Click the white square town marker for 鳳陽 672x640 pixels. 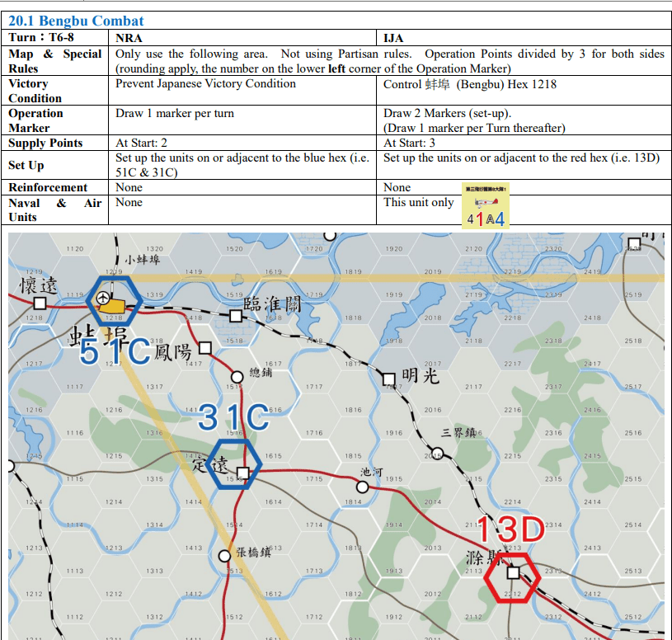[205, 348]
